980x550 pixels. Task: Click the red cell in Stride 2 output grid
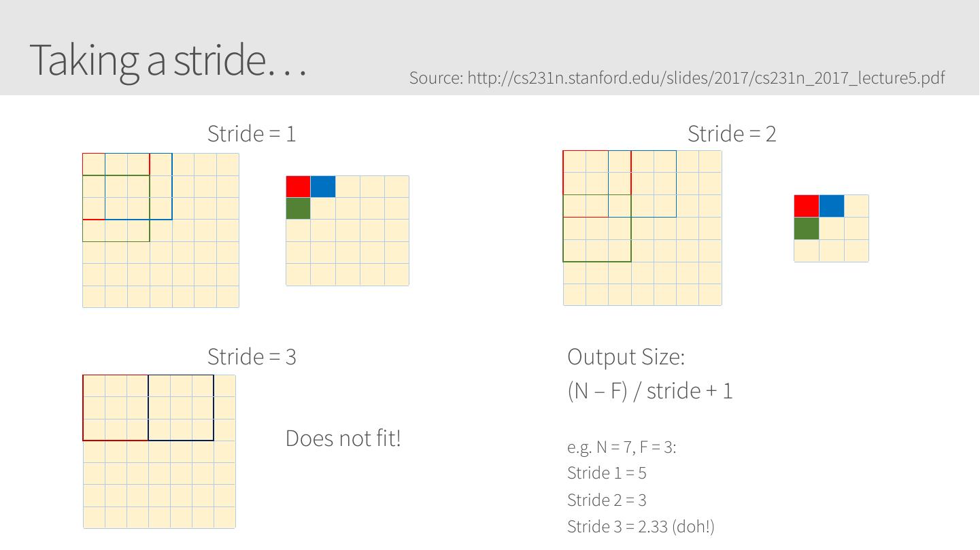click(x=806, y=206)
